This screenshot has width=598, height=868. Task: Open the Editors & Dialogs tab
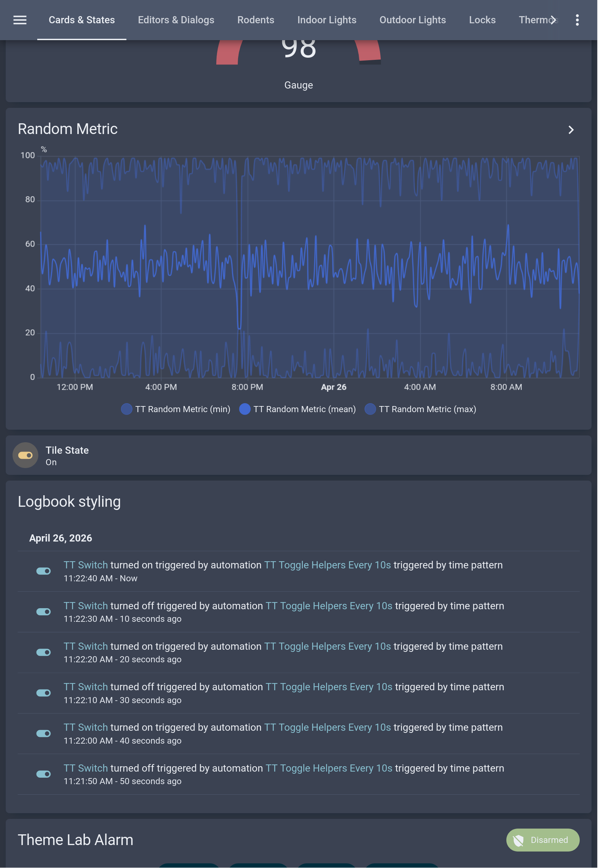click(x=176, y=20)
